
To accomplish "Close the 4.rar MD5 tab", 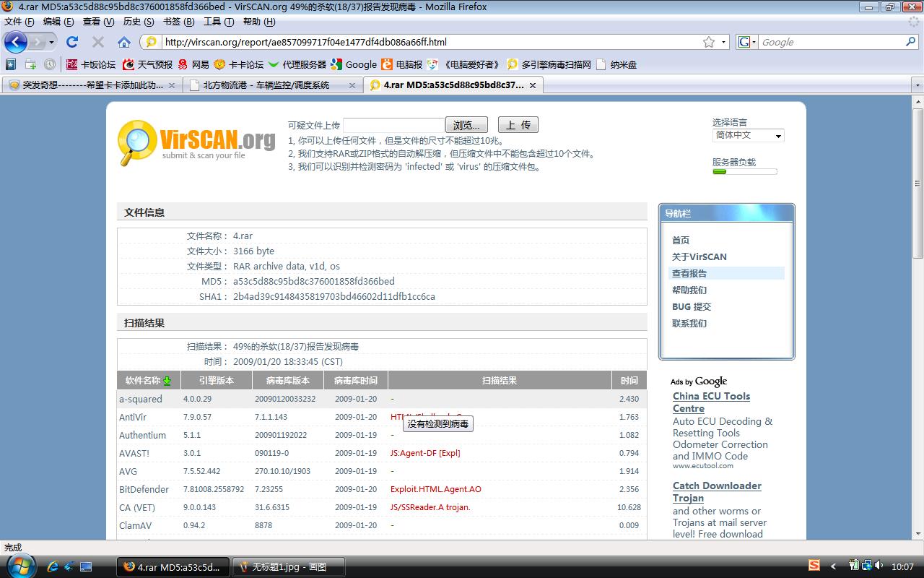I will (x=533, y=85).
